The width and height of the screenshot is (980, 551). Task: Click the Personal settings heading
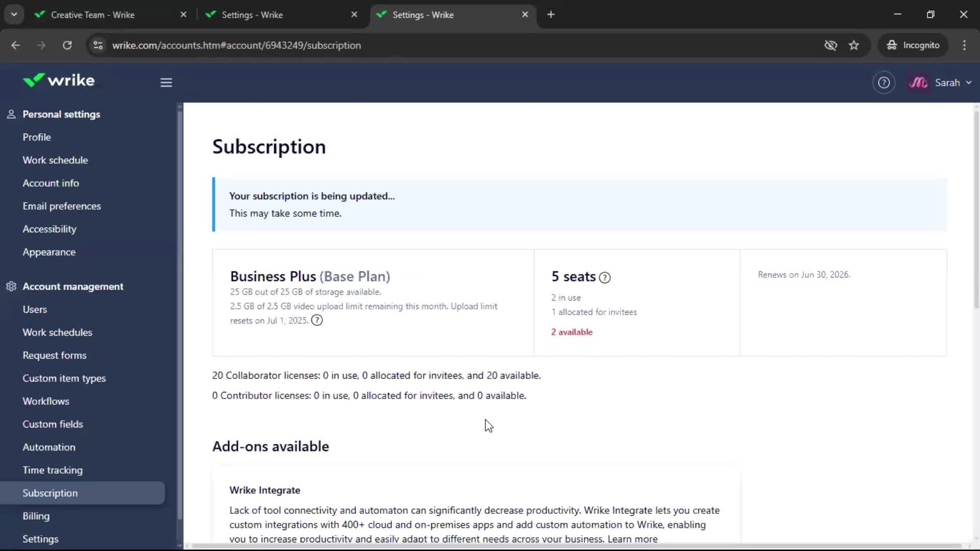[61, 114]
